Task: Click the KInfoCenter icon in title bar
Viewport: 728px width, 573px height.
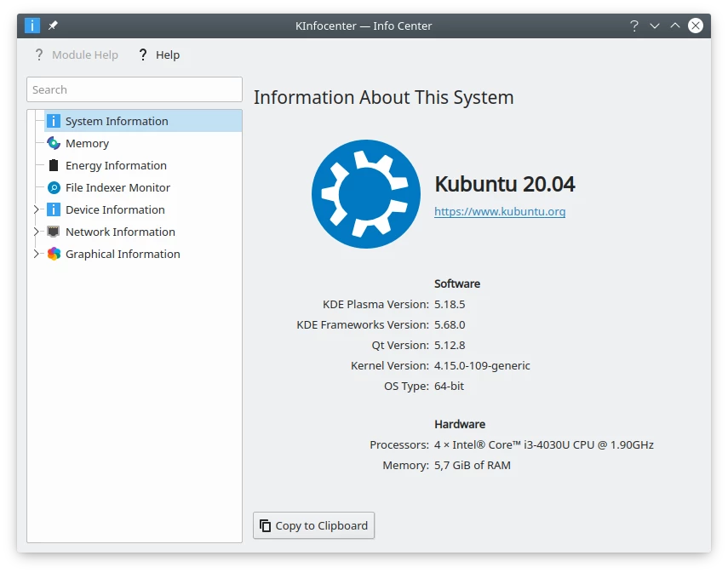Action: point(32,25)
